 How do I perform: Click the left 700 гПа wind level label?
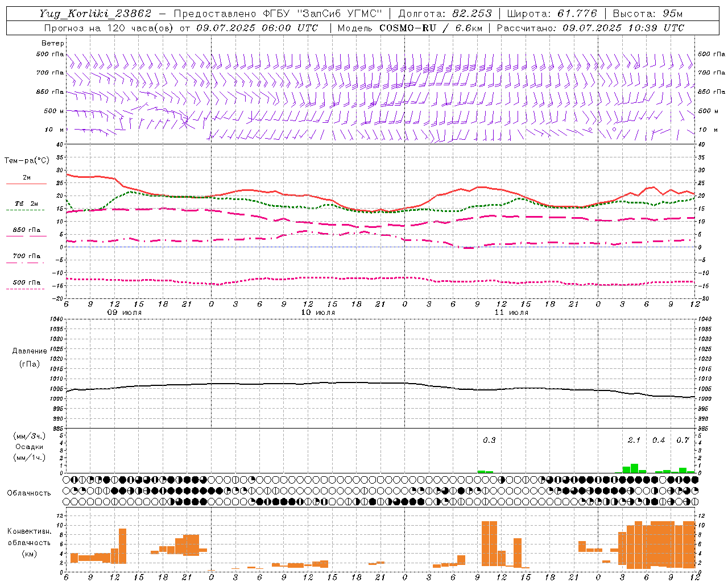coord(50,73)
